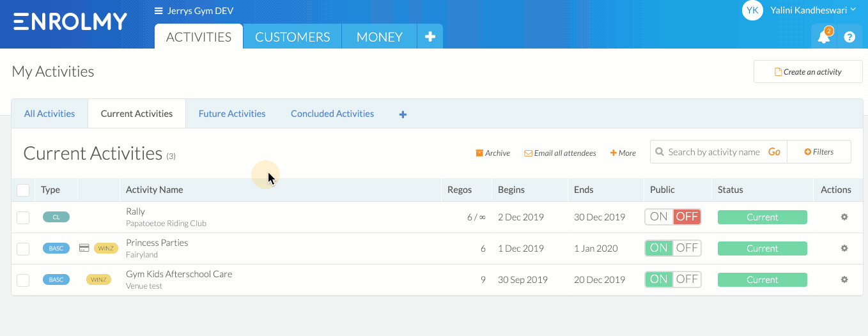Screen dimensions: 868x336
Task: Click the plus icon to add activity tab
Action: (403, 114)
